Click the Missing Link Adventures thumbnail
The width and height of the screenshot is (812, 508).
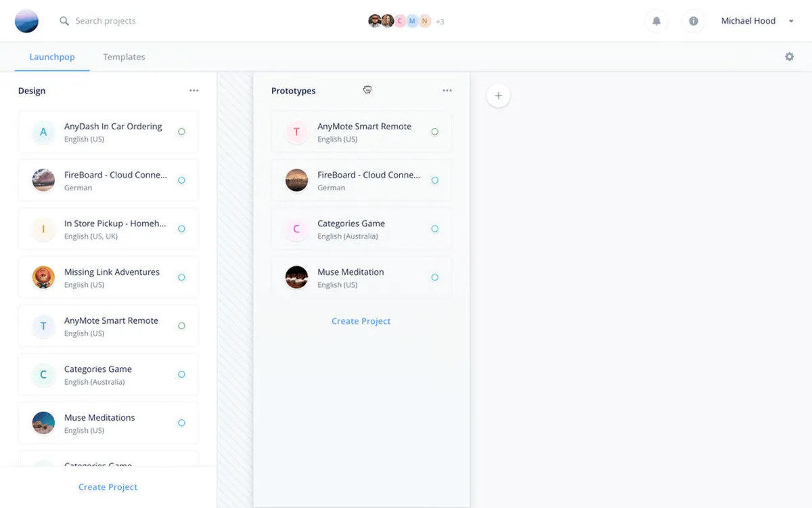[x=43, y=277]
